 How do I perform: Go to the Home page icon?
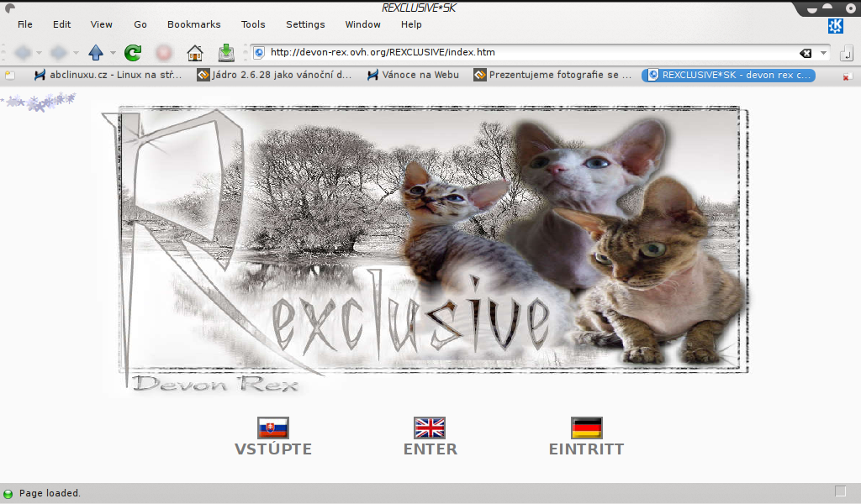click(195, 53)
